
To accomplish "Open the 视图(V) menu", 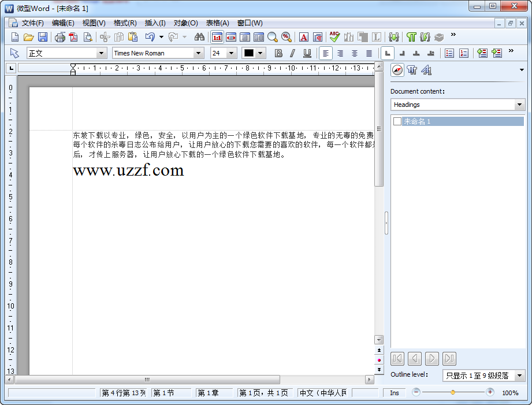I will (x=94, y=23).
